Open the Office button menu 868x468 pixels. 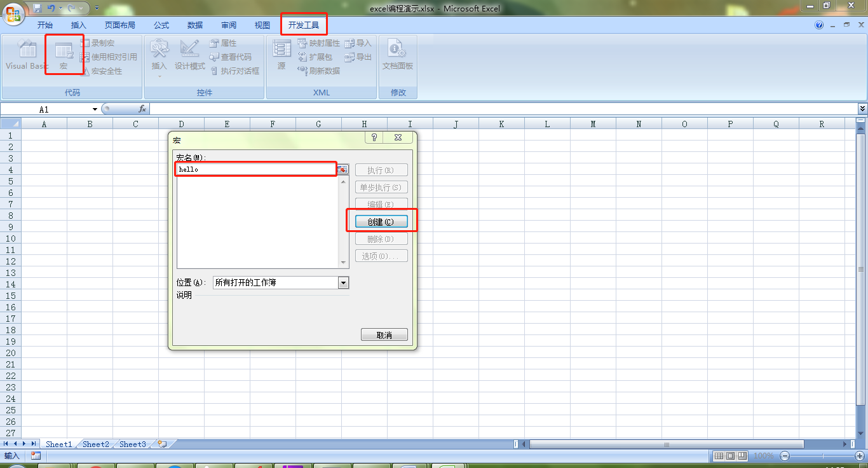point(14,13)
